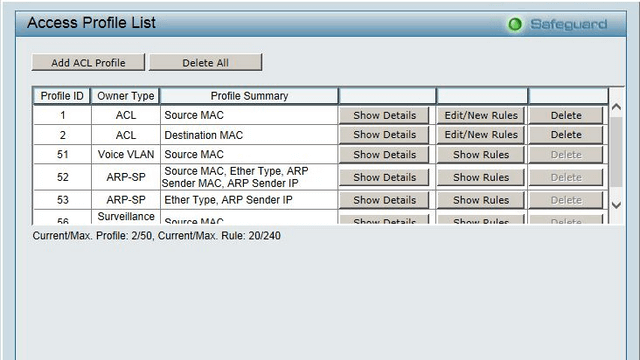Delete the Destination MAC profile 2

pos(566,135)
